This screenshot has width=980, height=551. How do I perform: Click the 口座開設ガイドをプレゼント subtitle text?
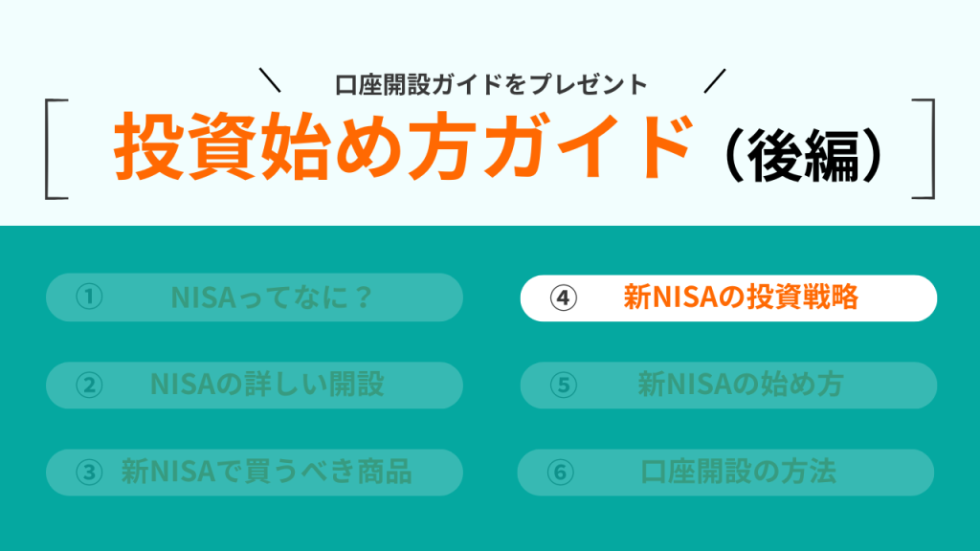pos(492,84)
